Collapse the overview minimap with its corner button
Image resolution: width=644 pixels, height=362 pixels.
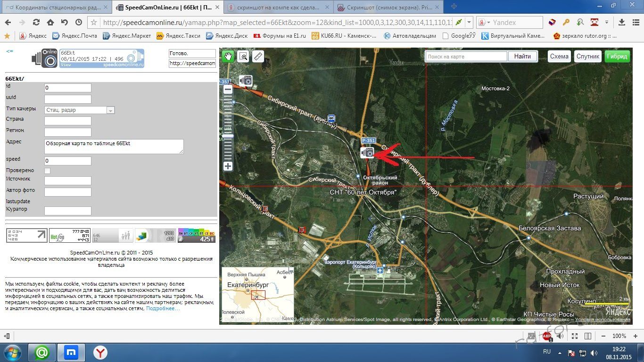[x=291, y=270]
